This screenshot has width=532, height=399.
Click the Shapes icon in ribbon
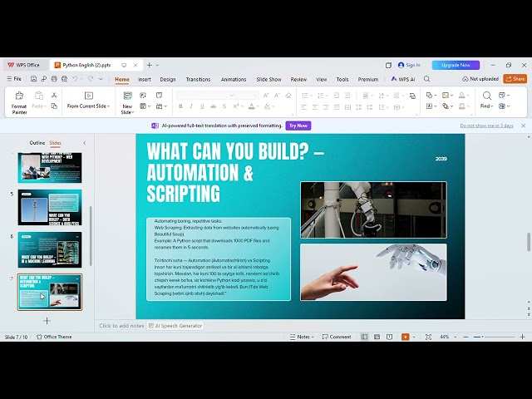(429, 96)
